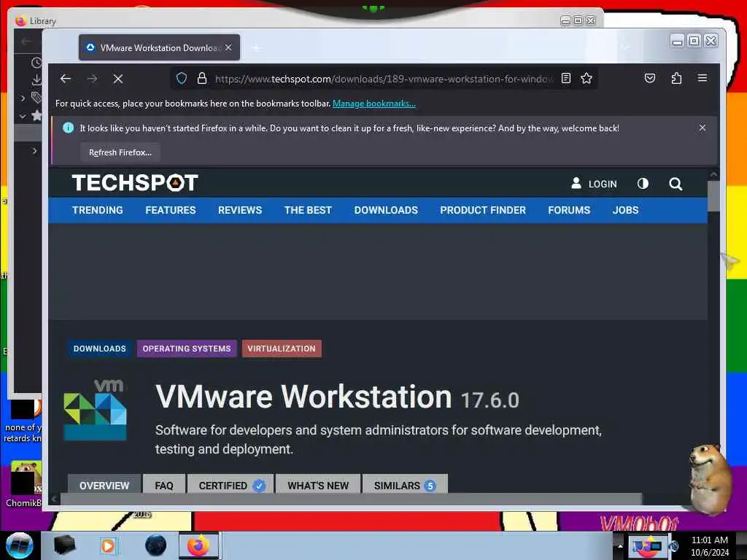Go back to the previous page

click(66, 79)
